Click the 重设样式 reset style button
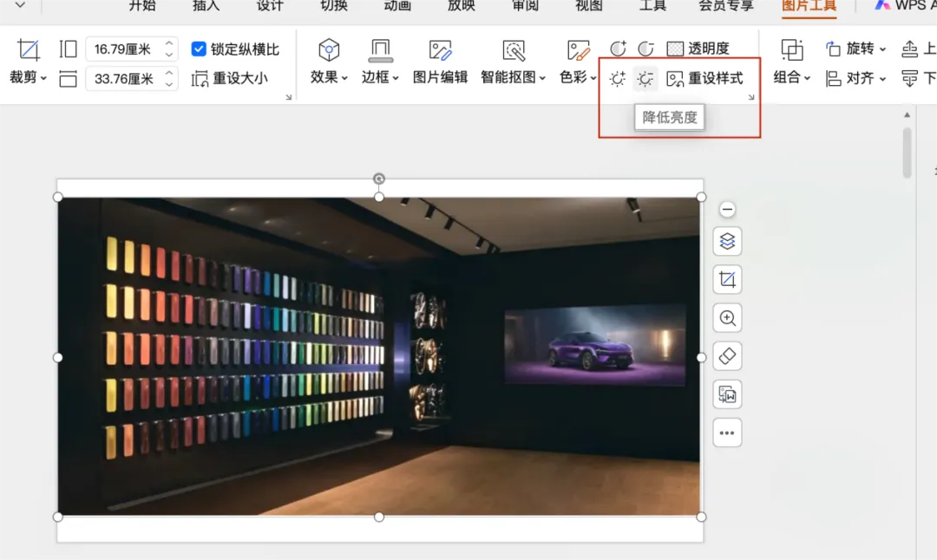 tap(705, 78)
